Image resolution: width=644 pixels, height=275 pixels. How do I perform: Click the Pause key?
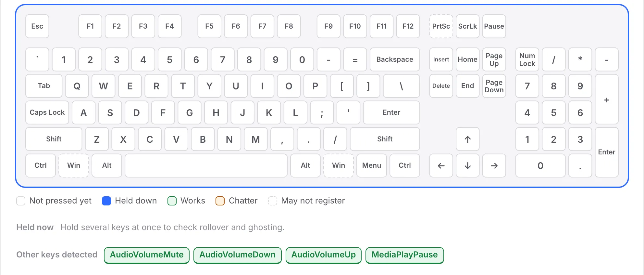pos(494,26)
